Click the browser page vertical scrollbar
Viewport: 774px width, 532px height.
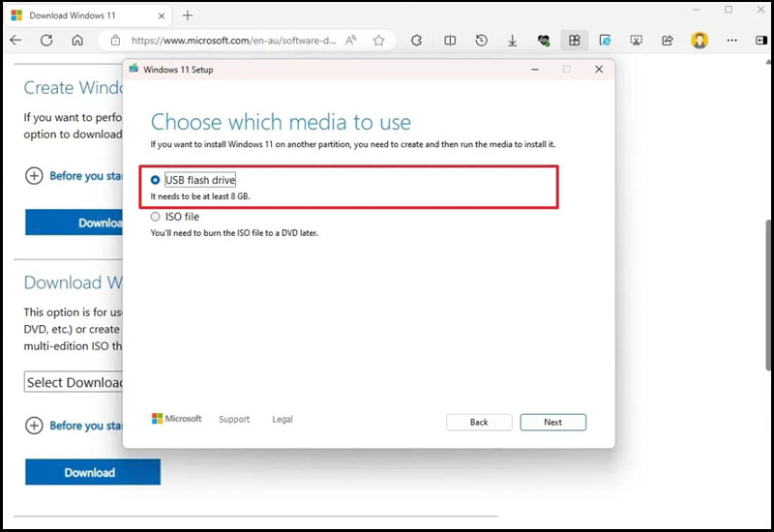[768, 295]
